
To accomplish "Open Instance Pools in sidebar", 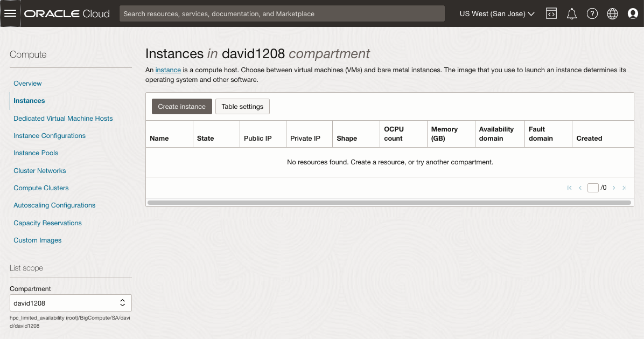I will pos(36,153).
